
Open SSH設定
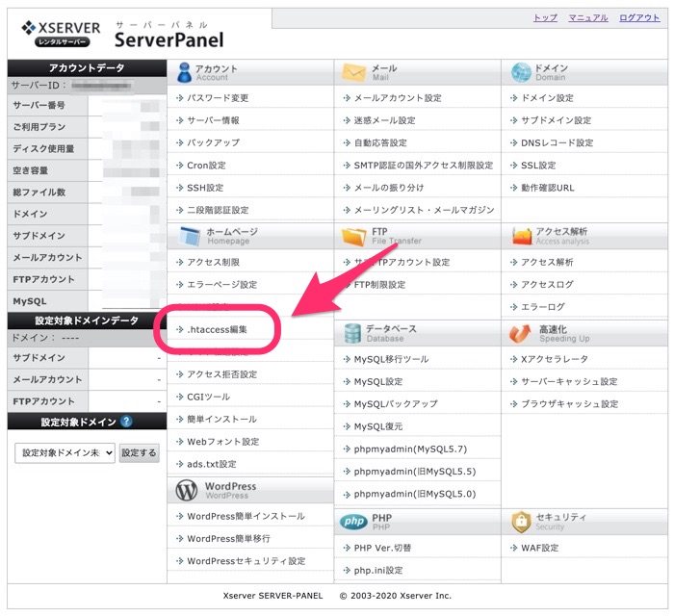coord(205,188)
